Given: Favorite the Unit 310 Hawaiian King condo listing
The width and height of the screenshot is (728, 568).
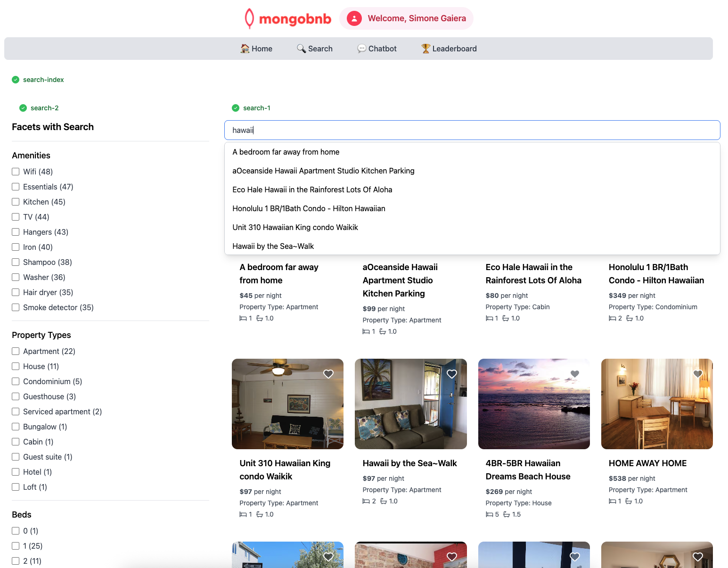Looking at the screenshot, I should click(x=328, y=374).
